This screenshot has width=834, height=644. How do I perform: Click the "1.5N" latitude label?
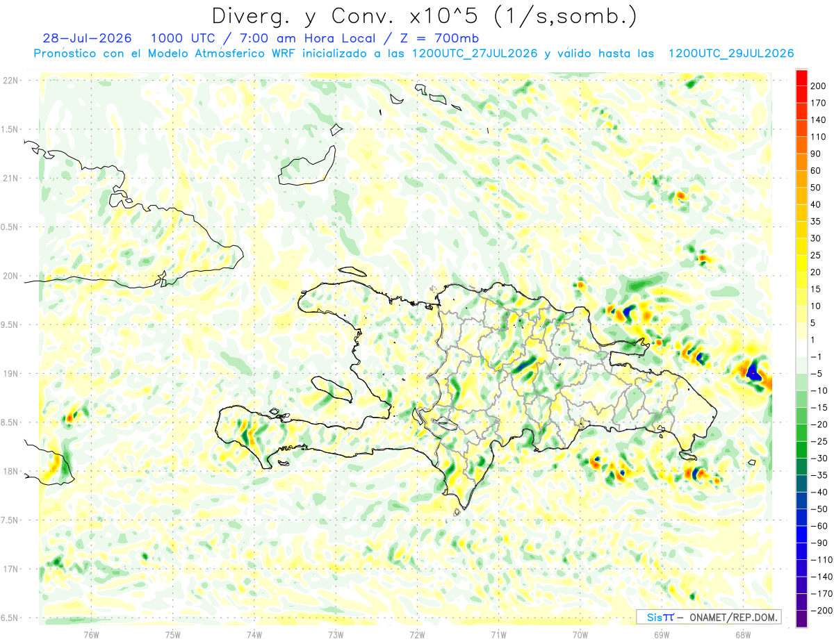point(10,129)
